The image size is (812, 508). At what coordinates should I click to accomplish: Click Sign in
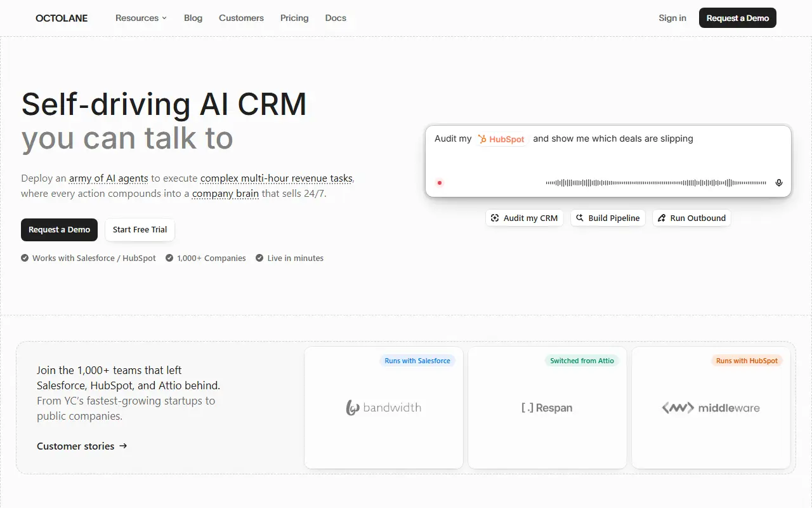tap(672, 18)
